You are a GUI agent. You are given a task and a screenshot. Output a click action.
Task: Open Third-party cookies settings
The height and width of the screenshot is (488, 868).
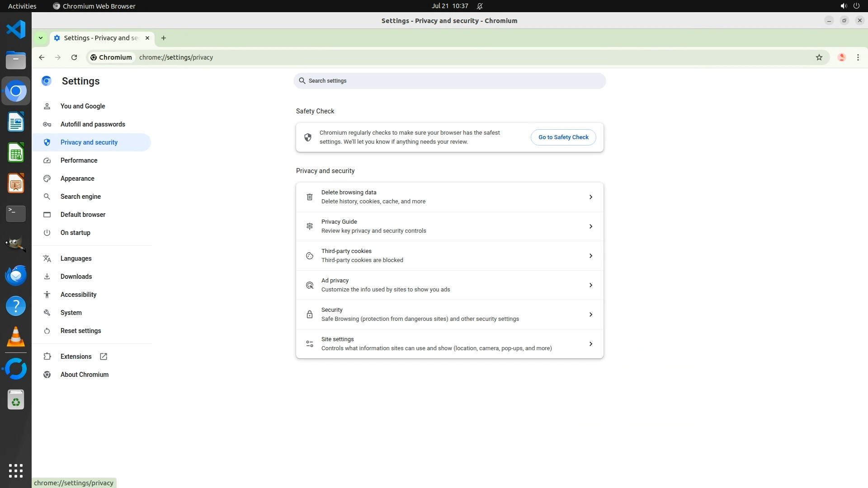tap(449, 256)
